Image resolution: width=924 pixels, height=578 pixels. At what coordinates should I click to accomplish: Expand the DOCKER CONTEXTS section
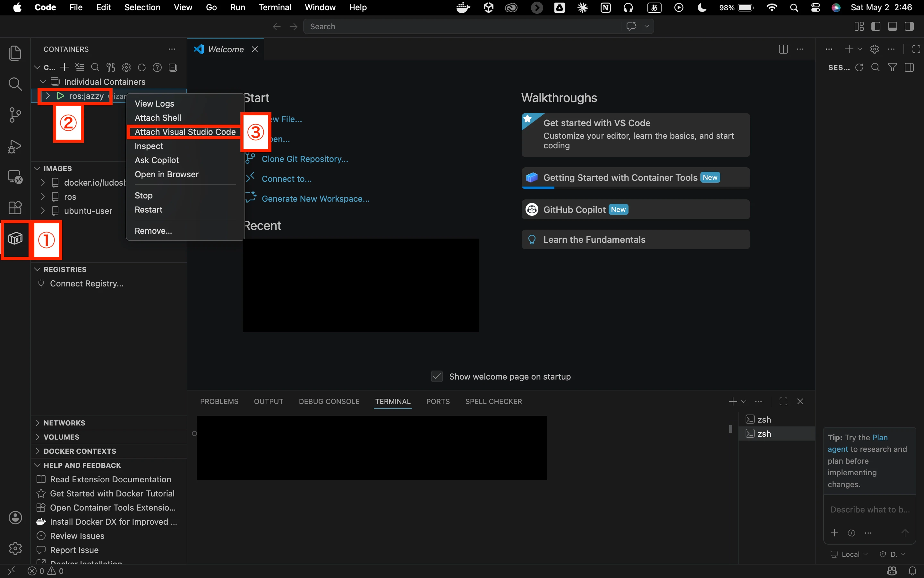coord(38,451)
